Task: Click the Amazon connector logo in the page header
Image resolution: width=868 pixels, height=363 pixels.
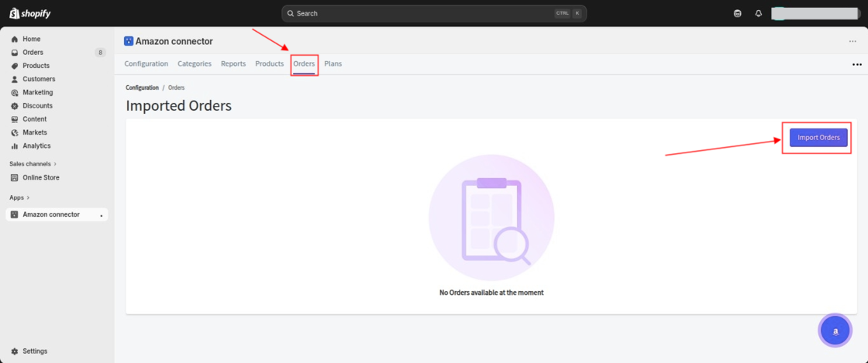Action: point(129,41)
